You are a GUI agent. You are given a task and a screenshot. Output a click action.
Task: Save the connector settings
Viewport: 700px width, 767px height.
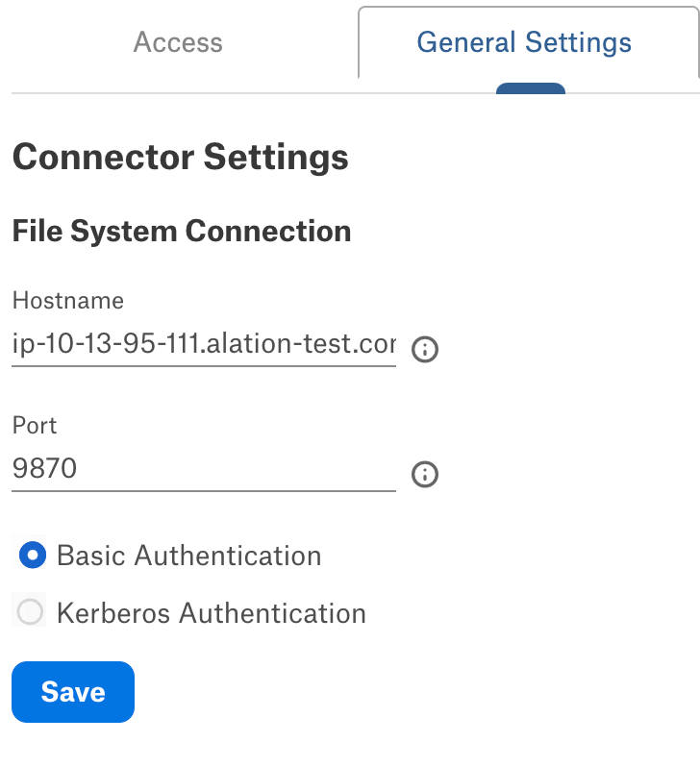(73, 692)
